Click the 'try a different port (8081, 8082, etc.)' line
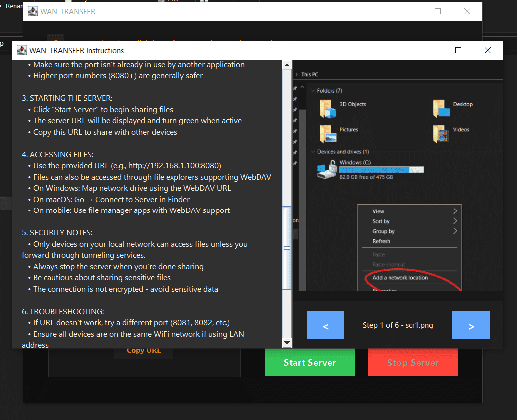 [x=129, y=323]
